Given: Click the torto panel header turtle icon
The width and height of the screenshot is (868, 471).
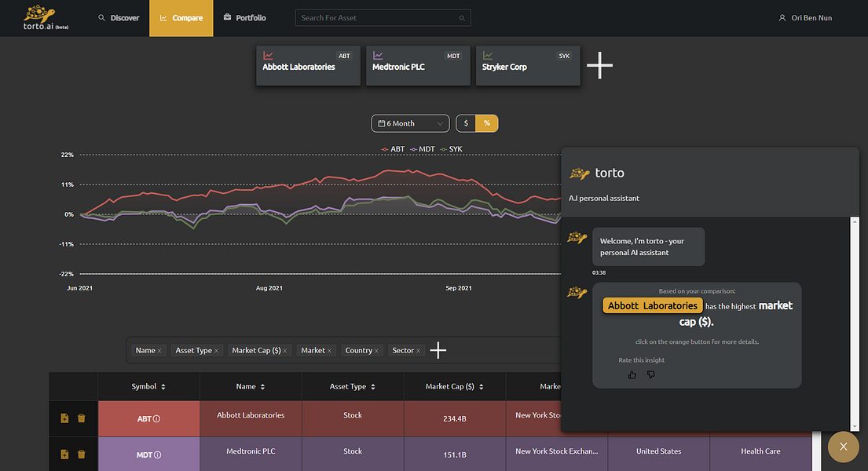Looking at the screenshot, I should tap(580, 173).
